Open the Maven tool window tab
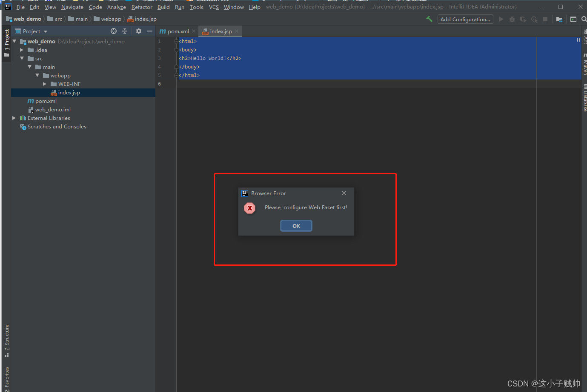 [584, 64]
